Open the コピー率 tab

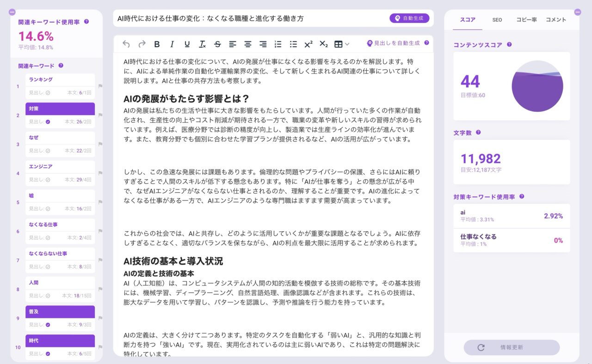pyautogui.click(x=526, y=20)
